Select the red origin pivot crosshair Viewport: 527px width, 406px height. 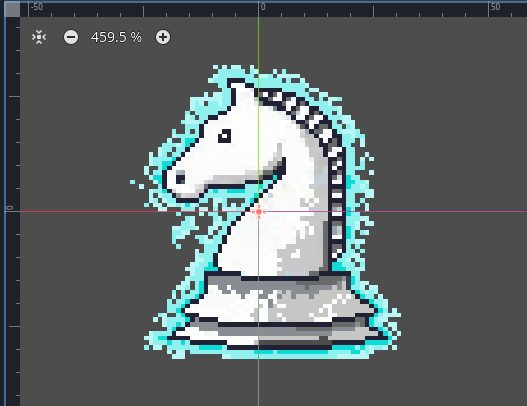[258, 211]
